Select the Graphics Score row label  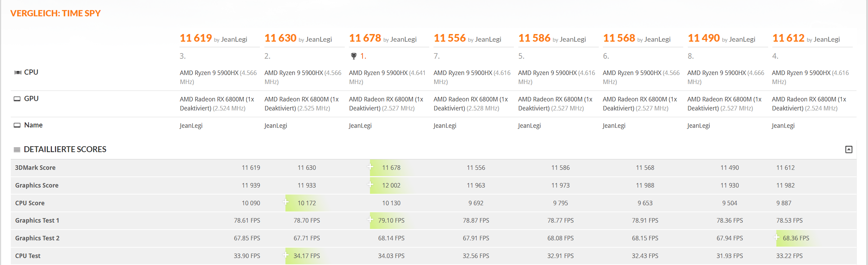37,185
